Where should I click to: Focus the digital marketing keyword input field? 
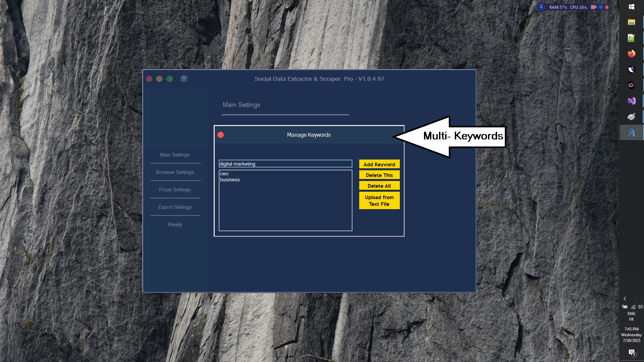coord(285,164)
